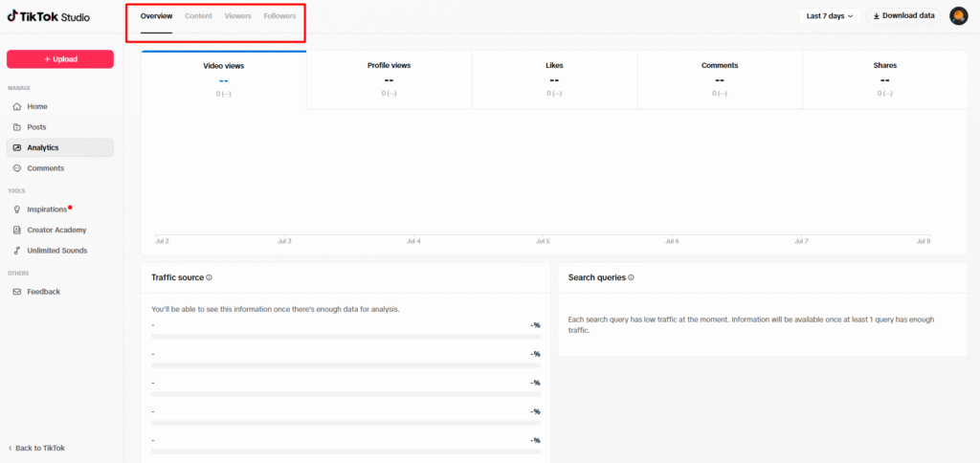Expand the Last 7 days dropdown
Image resolution: width=980 pixels, height=463 pixels.
[829, 16]
